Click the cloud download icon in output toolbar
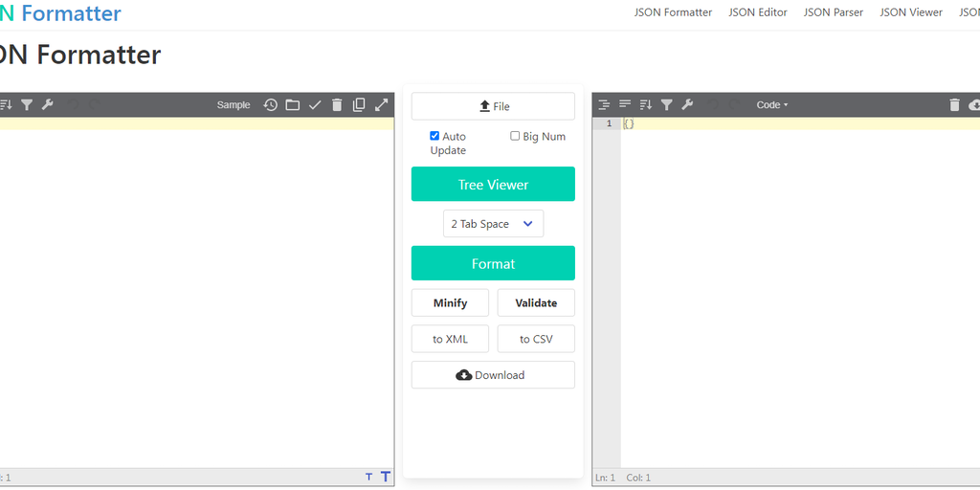This screenshot has height=490, width=980. click(974, 105)
